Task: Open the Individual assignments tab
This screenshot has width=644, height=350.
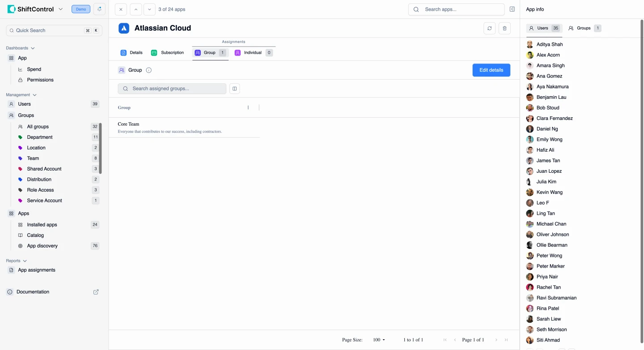Action: pyautogui.click(x=253, y=53)
